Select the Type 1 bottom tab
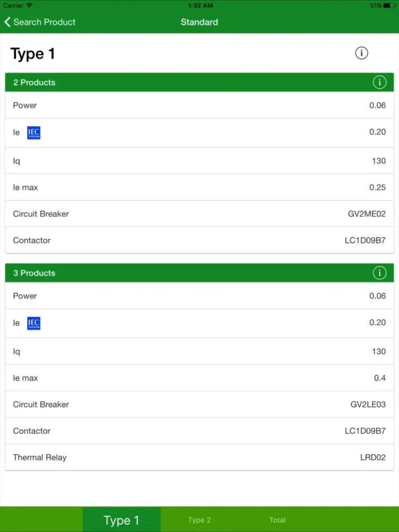Image resolution: width=399 pixels, height=532 pixels. [121, 520]
